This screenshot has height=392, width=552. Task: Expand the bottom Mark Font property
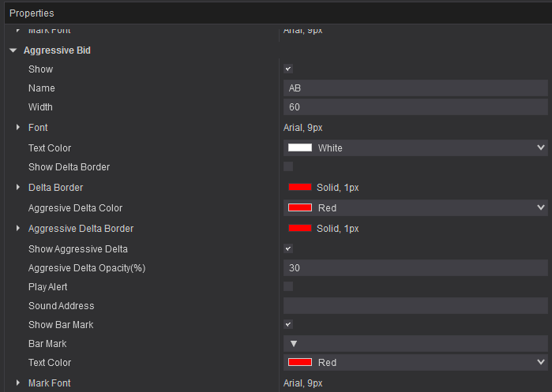pos(18,383)
